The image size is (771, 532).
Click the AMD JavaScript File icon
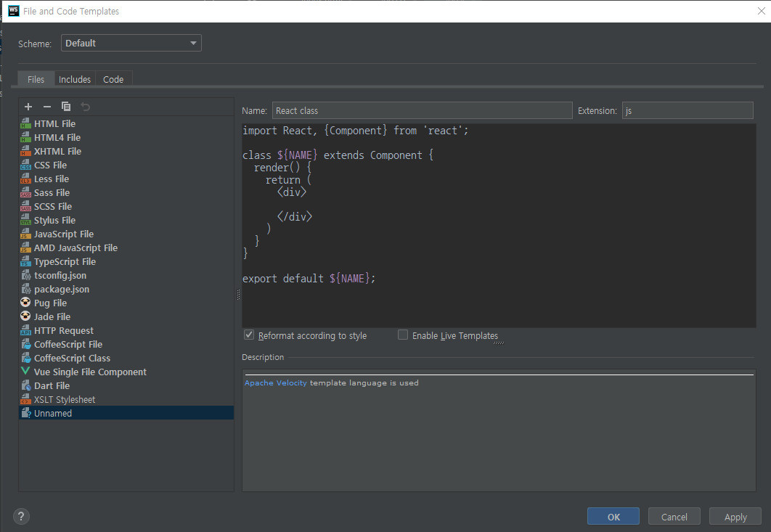tap(25, 247)
